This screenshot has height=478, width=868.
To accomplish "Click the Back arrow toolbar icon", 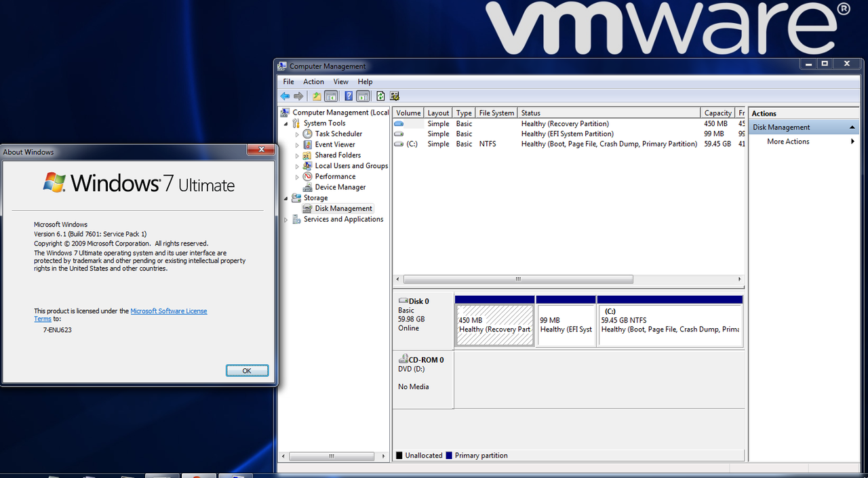I will pos(285,96).
